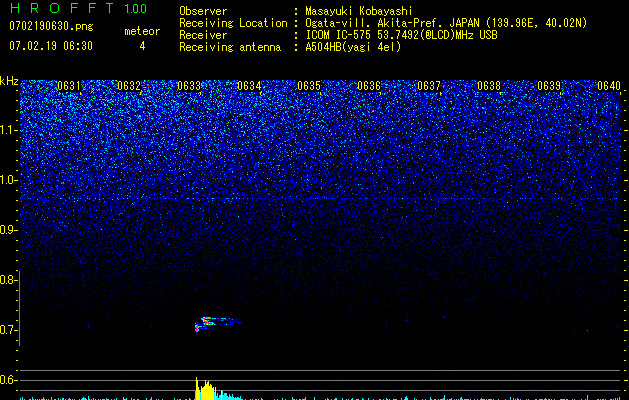Click the Receiver label
This screenshot has width=629, height=400.
click(x=203, y=35)
